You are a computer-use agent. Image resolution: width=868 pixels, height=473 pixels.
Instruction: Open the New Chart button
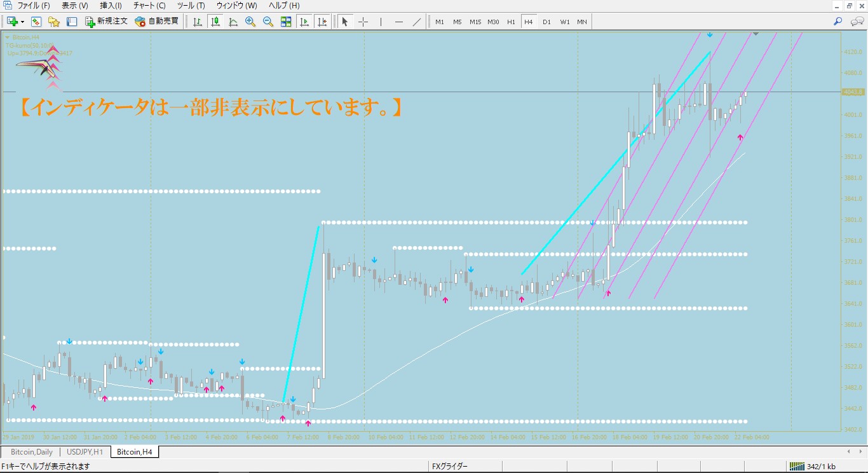click(x=12, y=22)
